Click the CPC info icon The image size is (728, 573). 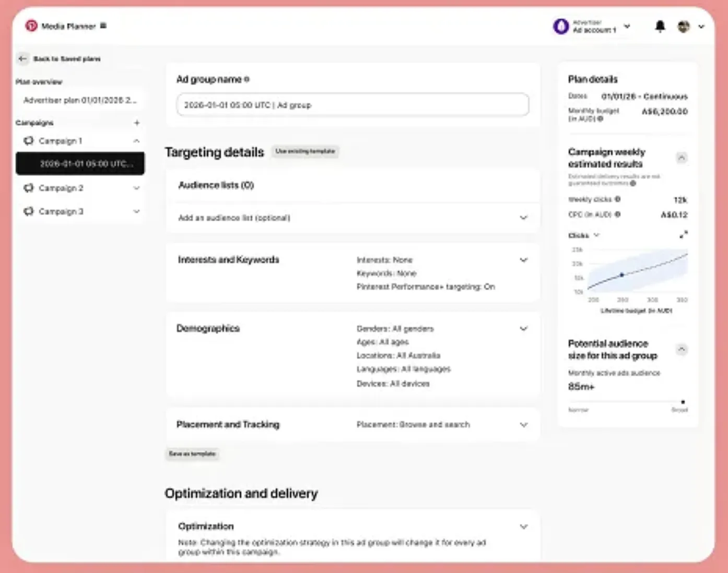pyautogui.click(x=618, y=214)
